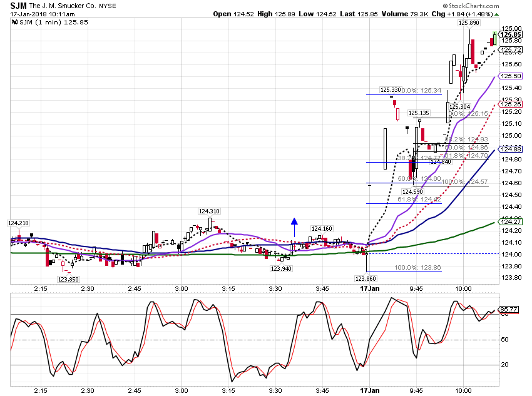Select the High 125.89 value
The width and height of the screenshot is (532, 396).
tap(276, 14)
